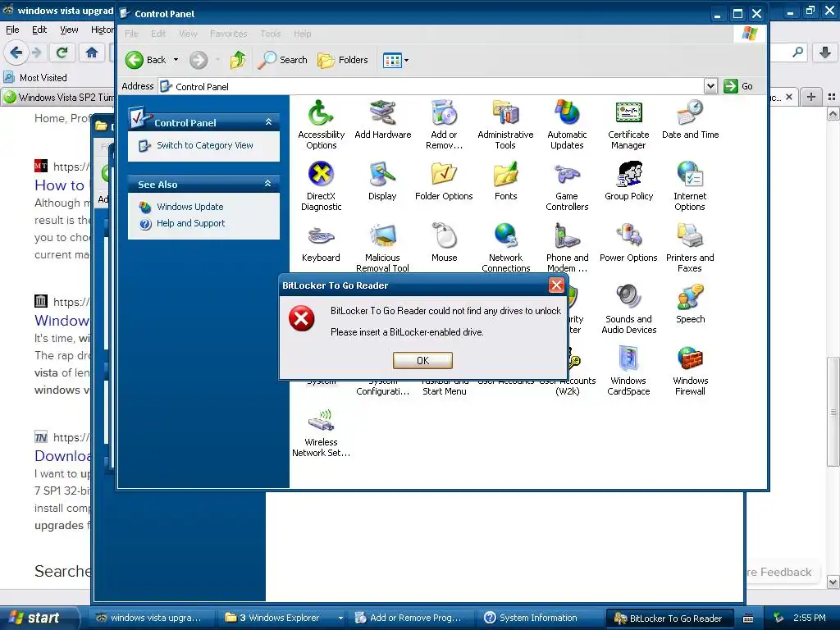Open a new browser tab
Image resolution: width=840 pixels, height=630 pixels.
coord(811,97)
